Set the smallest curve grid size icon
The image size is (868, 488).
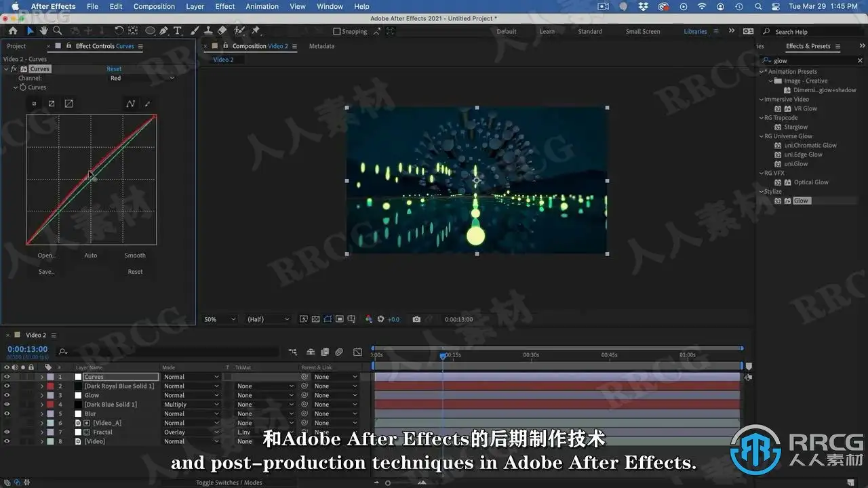pos(35,104)
